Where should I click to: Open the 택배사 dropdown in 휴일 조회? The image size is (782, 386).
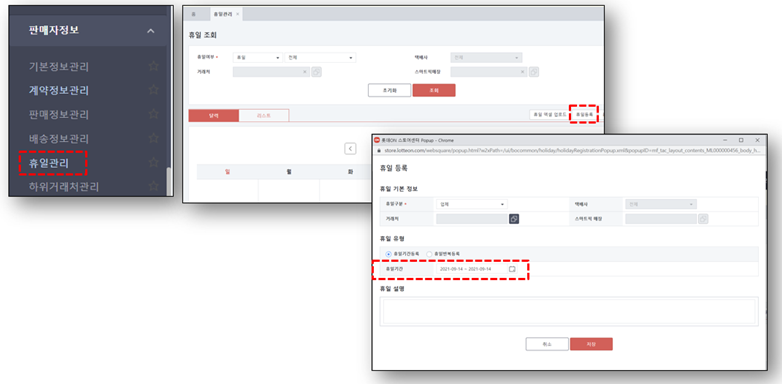(486, 57)
